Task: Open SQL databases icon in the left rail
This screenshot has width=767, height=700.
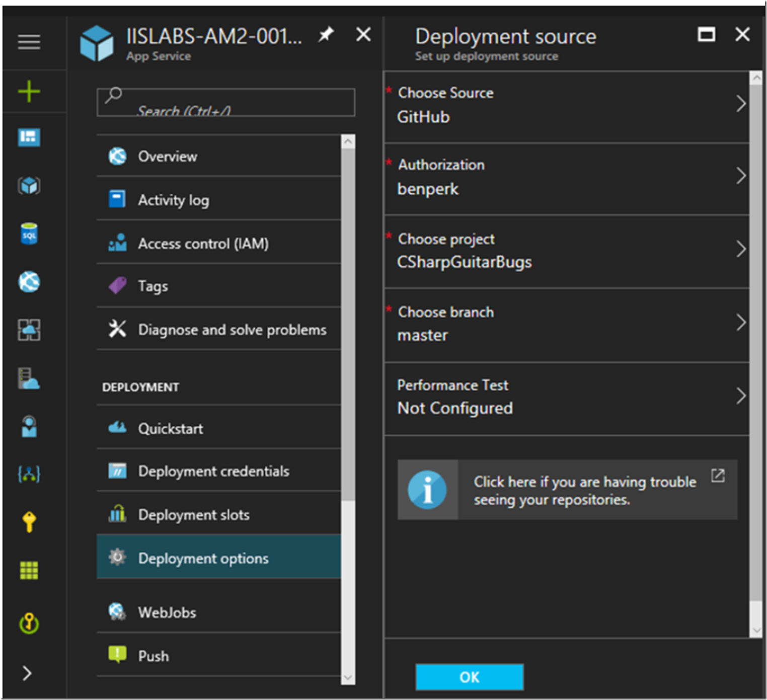Action: coord(29,234)
